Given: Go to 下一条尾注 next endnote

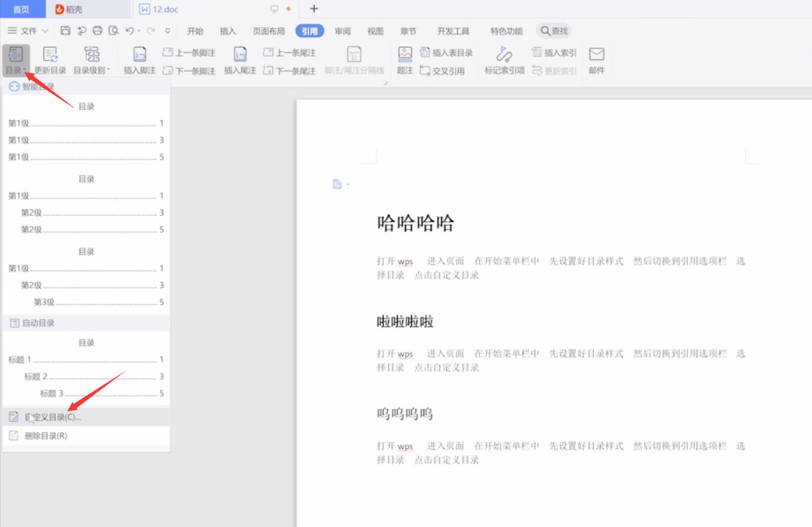Looking at the screenshot, I should (x=289, y=71).
